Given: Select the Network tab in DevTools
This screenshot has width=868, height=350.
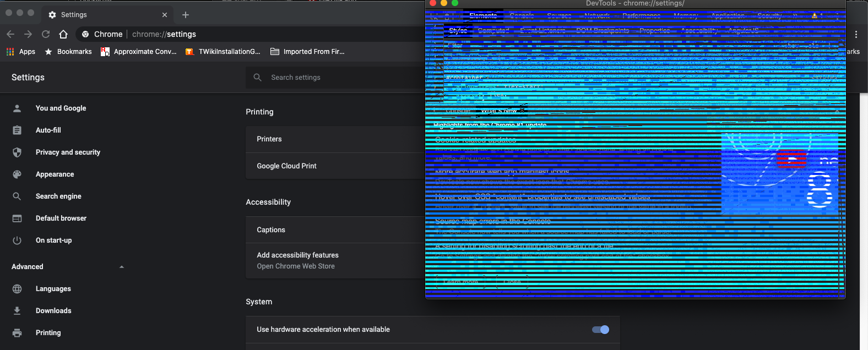Looking at the screenshot, I should pos(596,16).
